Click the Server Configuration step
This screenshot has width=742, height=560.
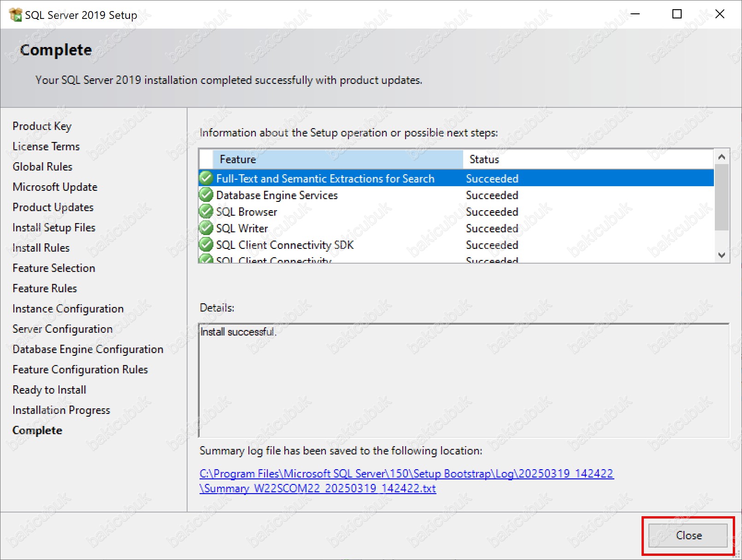click(63, 329)
